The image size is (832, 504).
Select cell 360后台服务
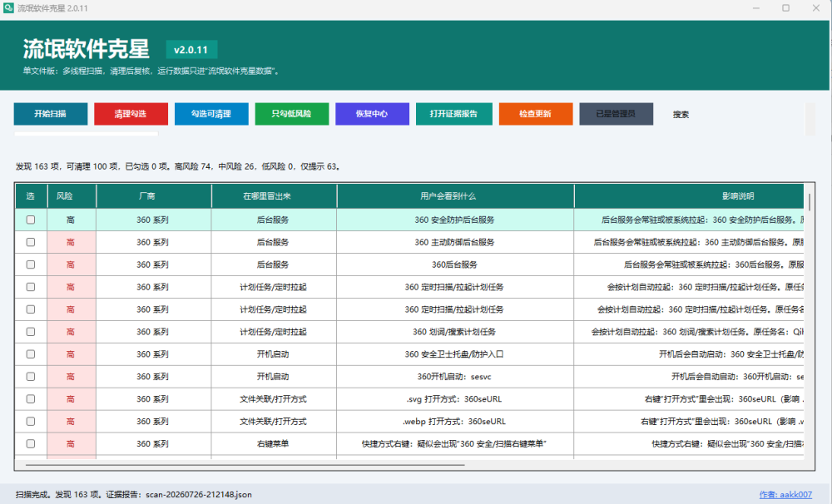point(455,264)
